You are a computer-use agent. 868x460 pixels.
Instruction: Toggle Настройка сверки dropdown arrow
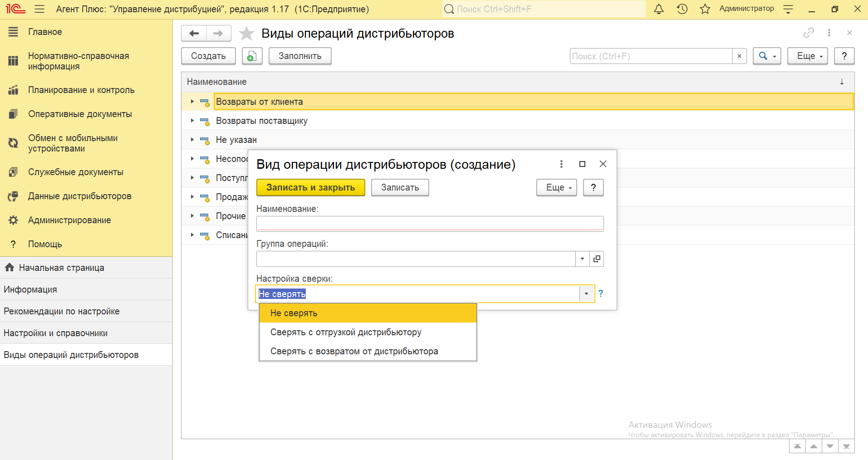pos(586,294)
